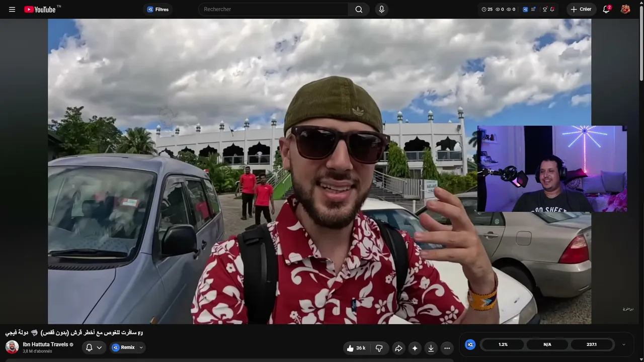Click the sparkle Ask icon

[x=415, y=348]
